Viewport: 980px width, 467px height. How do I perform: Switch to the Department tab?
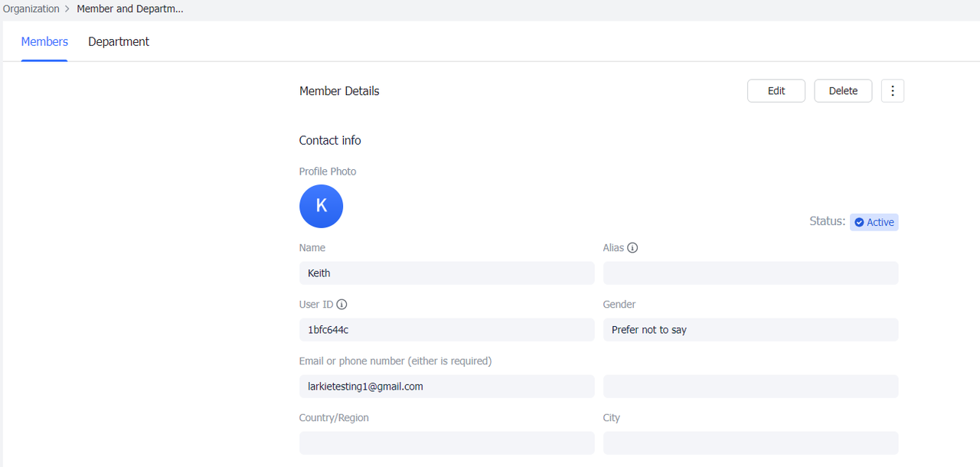tap(119, 42)
